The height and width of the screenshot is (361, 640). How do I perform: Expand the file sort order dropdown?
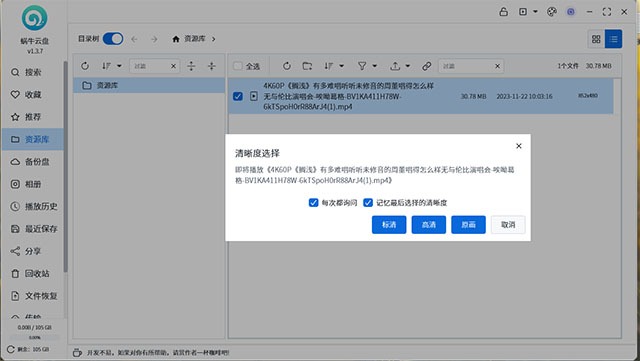341,66
